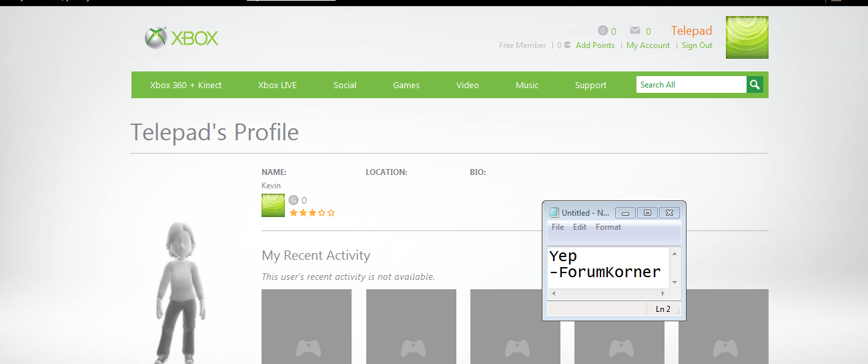Click the search magnifier button

tap(755, 85)
